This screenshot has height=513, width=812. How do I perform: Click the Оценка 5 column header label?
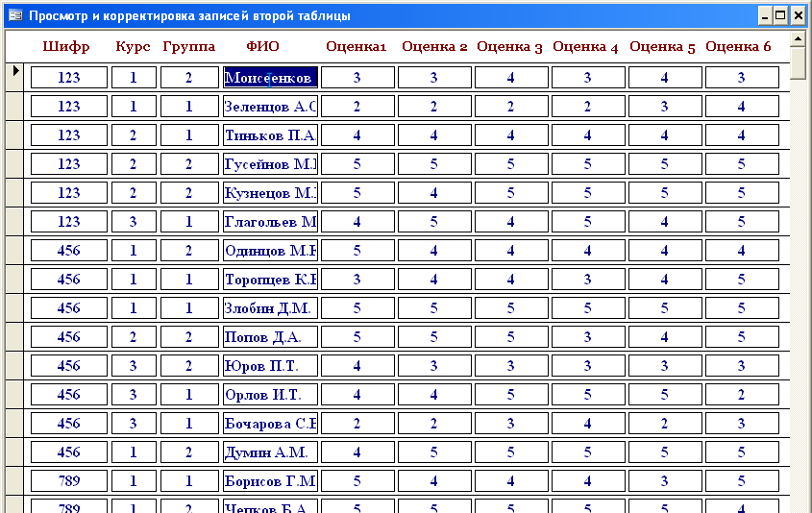662,46
